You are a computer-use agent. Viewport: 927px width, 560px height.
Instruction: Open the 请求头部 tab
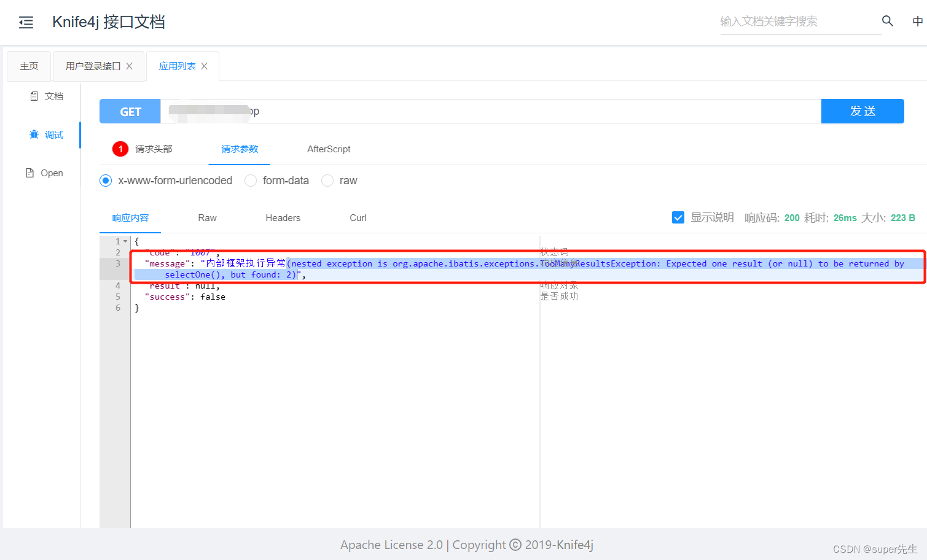[x=154, y=149]
